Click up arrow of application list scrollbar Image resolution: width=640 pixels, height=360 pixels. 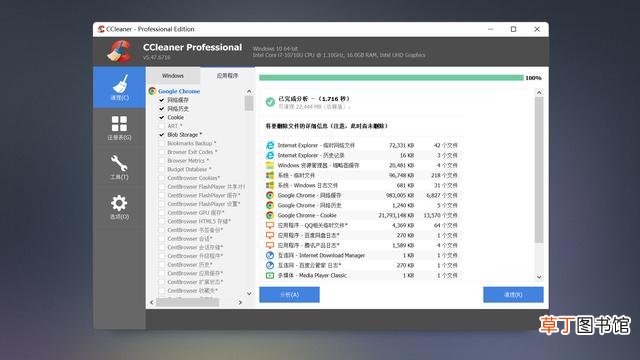249,91
